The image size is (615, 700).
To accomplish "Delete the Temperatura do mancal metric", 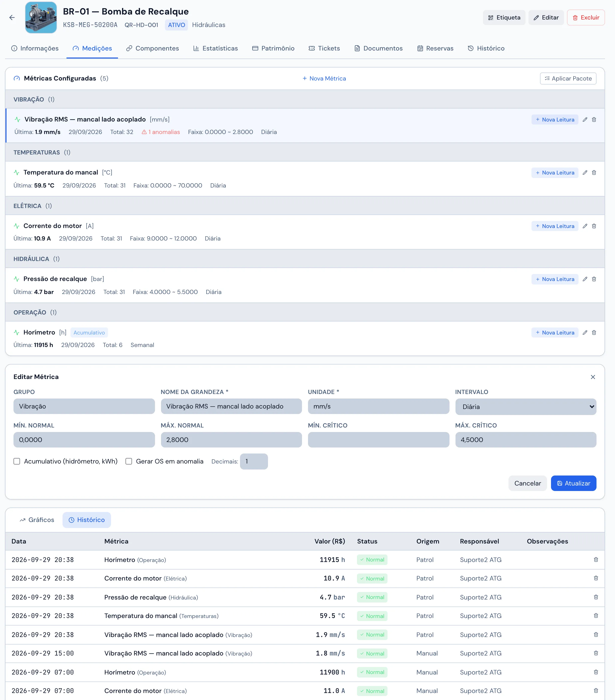I will tap(594, 172).
